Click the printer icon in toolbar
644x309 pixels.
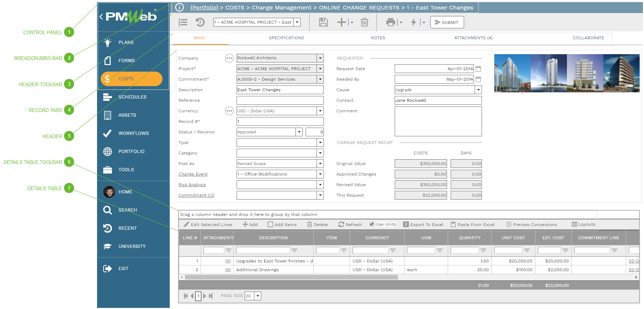click(391, 23)
